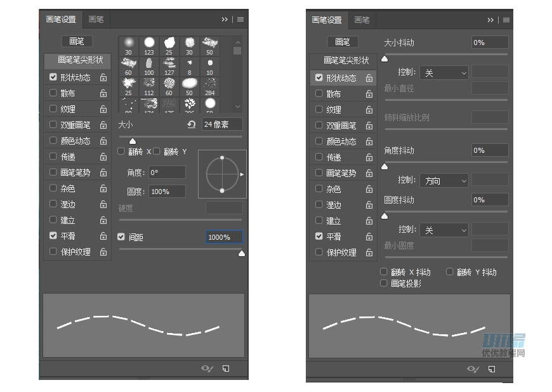The height and width of the screenshot is (392, 552).
Task: Open 大小抖动 控制 dropdown set to 关
Action: pyautogui.click(x=444, y=73)
